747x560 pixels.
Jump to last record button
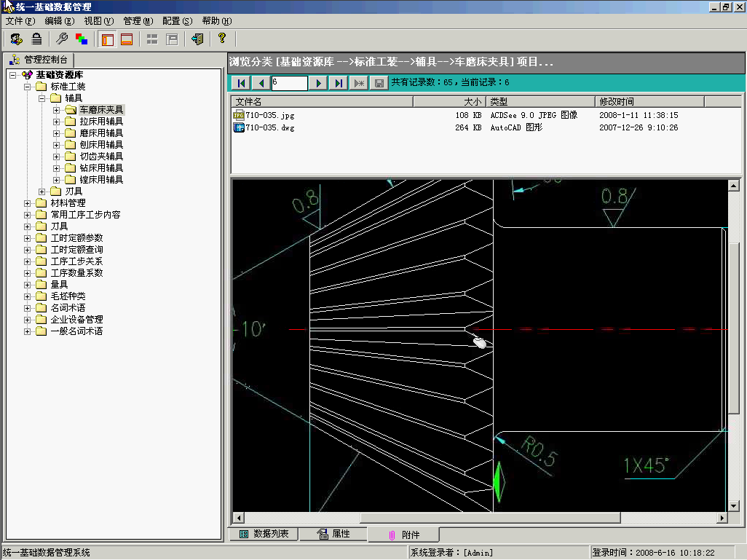[339, 83]
